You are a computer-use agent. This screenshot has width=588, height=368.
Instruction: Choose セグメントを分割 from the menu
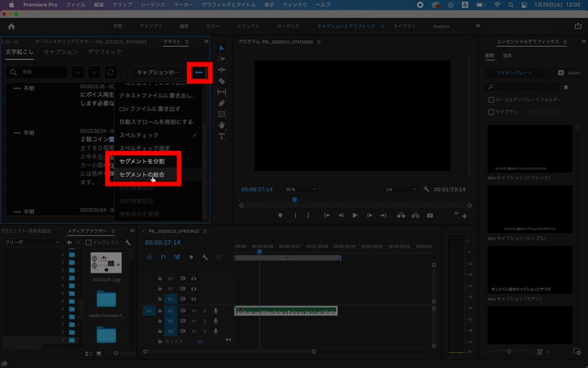click(x=141, y=161)
